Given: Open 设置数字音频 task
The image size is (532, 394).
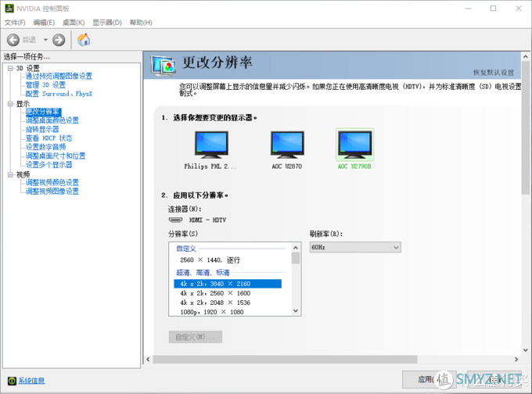Looking at the screenshot, I should click(45, 147).
